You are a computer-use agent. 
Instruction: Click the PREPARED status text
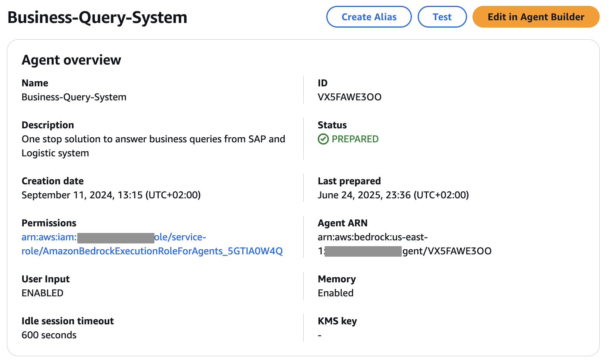[355, 139]
